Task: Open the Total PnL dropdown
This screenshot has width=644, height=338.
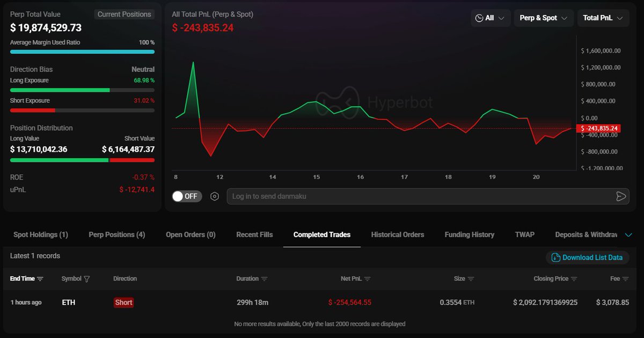Action: click(603, 18)
